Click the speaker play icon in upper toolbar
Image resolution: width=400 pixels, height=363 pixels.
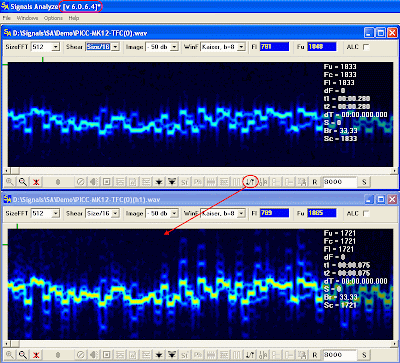coord(94,182)
